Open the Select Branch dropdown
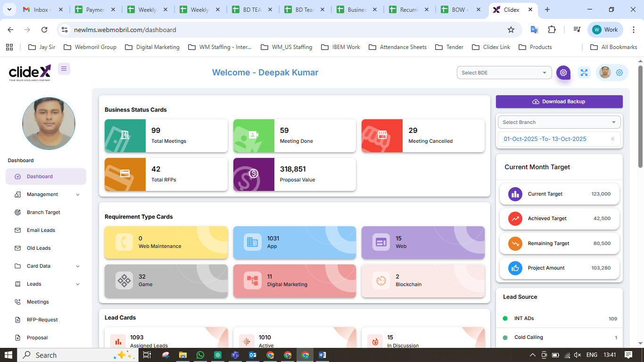The width and height of the screenshot is (644, 362). (559, 122)
